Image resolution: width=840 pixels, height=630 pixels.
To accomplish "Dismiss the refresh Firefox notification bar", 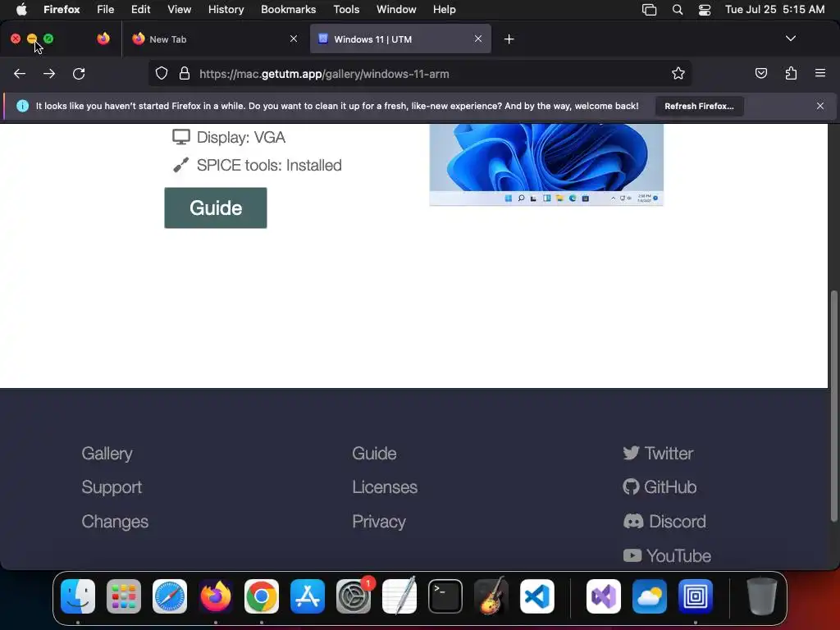I will tap(820, 106).
